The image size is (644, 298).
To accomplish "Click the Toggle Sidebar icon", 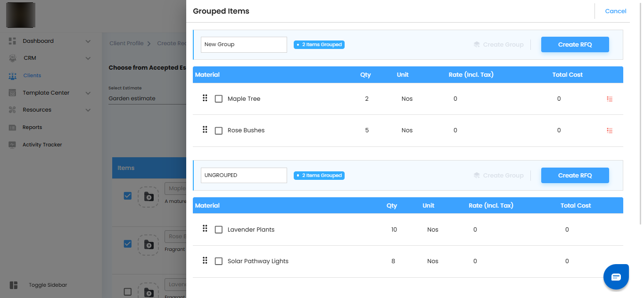I will pos(13,285).
